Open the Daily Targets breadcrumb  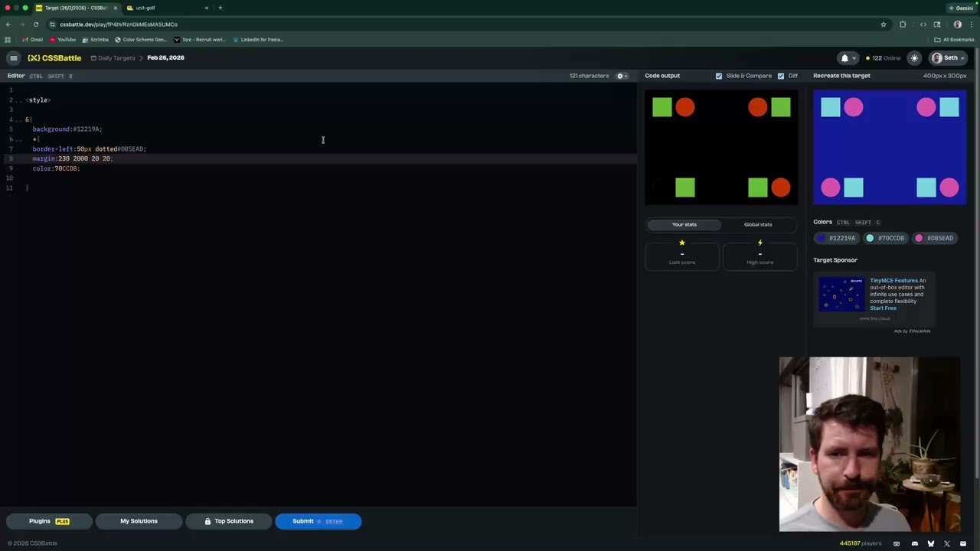(x=113, y=58)
